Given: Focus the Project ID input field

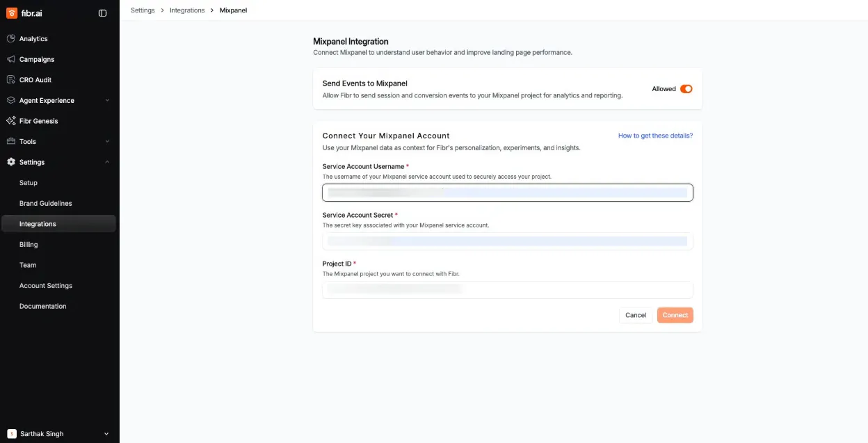Looking at the screenshot, I should click(508, 289).
